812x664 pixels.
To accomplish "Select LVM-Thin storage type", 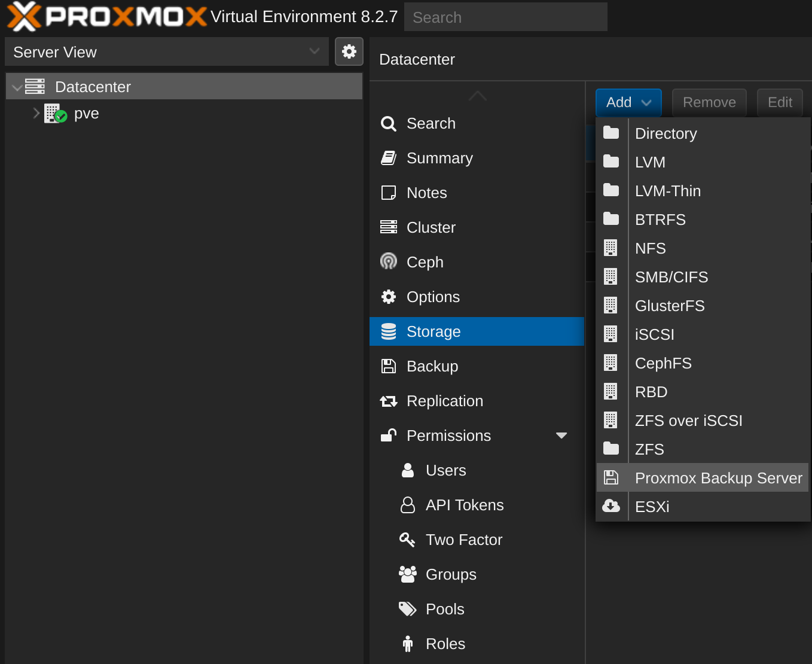I will 703,190.
